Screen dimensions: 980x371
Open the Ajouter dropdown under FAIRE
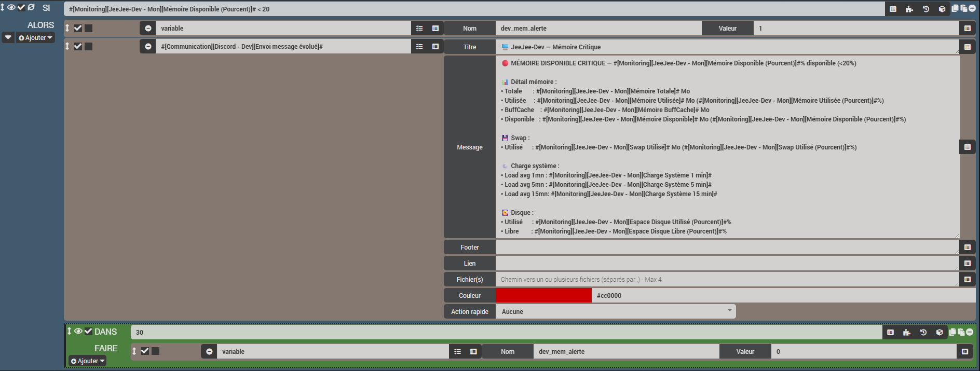click(x=88, y=361)
